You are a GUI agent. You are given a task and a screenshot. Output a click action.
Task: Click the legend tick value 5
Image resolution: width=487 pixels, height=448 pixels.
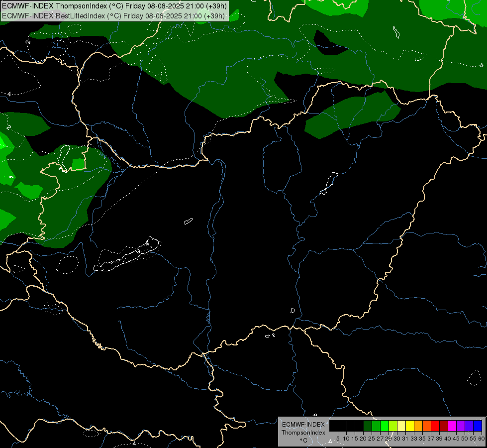(338, 439)
